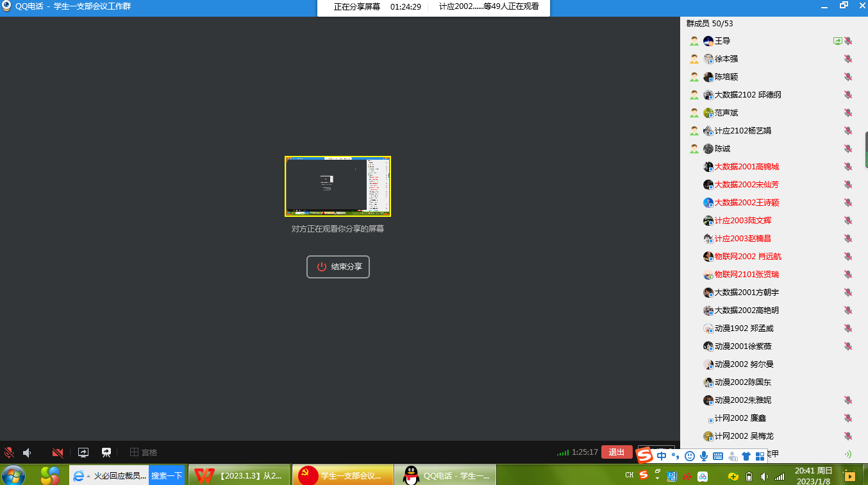
Task: Click the presentation board icon in toolbar
Action: tap(106, 452)
